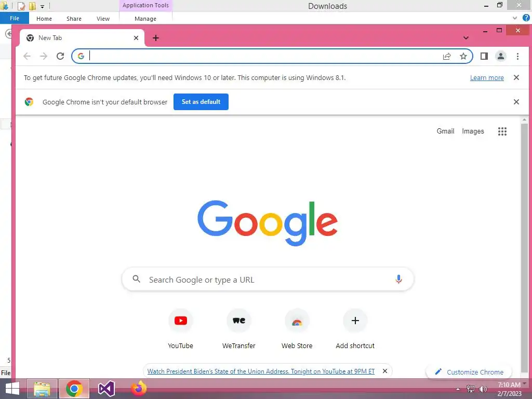Image resolution: width=532 pixels, height=399 pixels.
Task: Click Properties icon in Downloads title bar
Action: point(21,6)
